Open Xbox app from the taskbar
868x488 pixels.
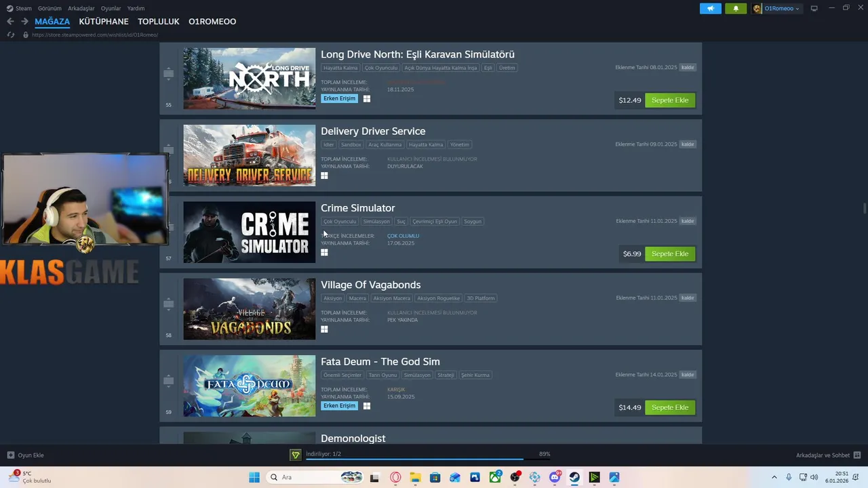pyautogui.click(x=496, y=477)
